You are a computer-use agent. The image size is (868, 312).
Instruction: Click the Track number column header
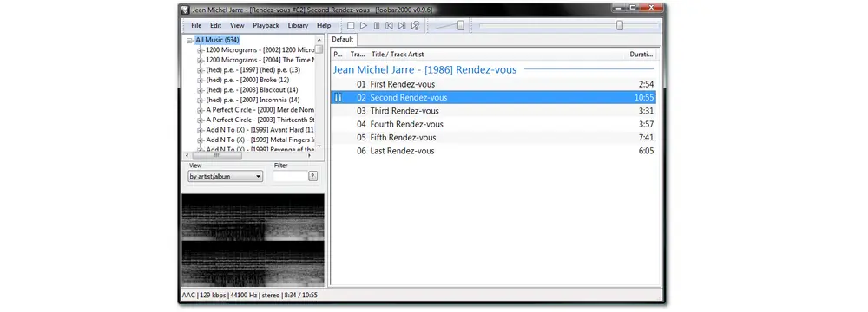click(x=358, y=55)
